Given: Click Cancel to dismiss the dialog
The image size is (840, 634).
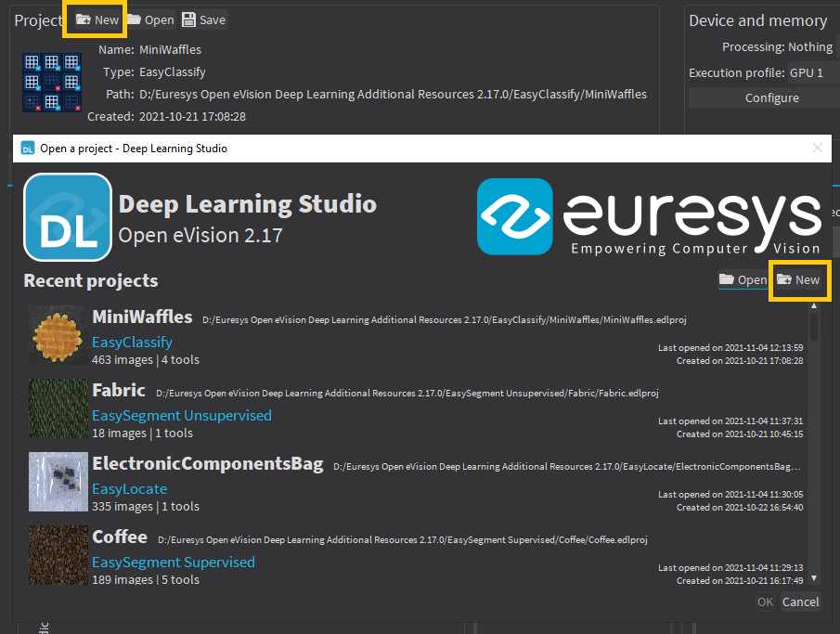Looking at the screenshot, I should (x=800, y=602).
